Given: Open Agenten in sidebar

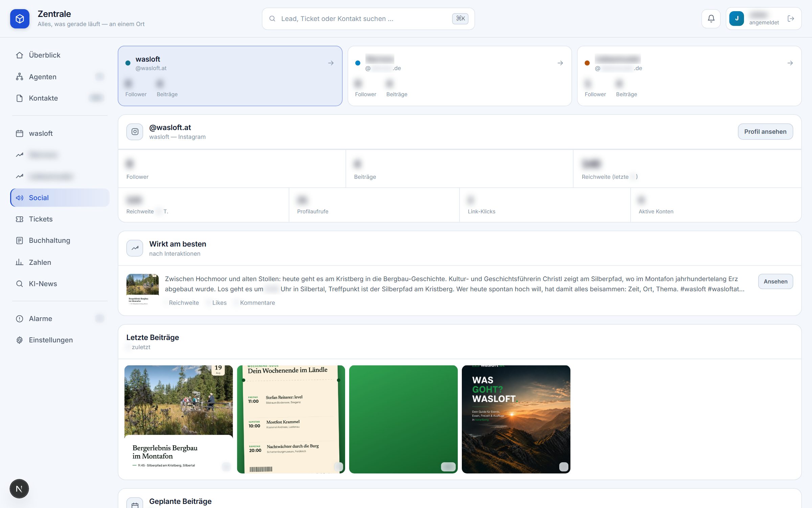Looking at the screenshot, I should pyautogui.click(x=60, y=77).
